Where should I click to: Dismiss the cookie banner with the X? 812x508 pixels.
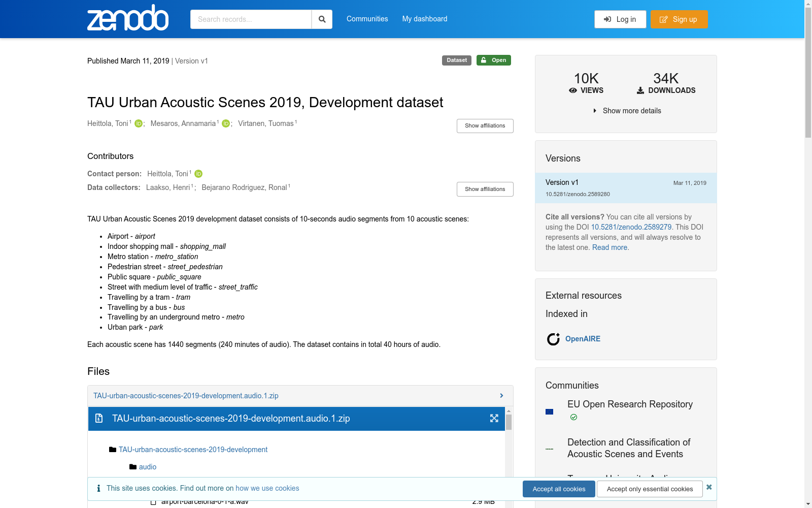pos(709,487)
